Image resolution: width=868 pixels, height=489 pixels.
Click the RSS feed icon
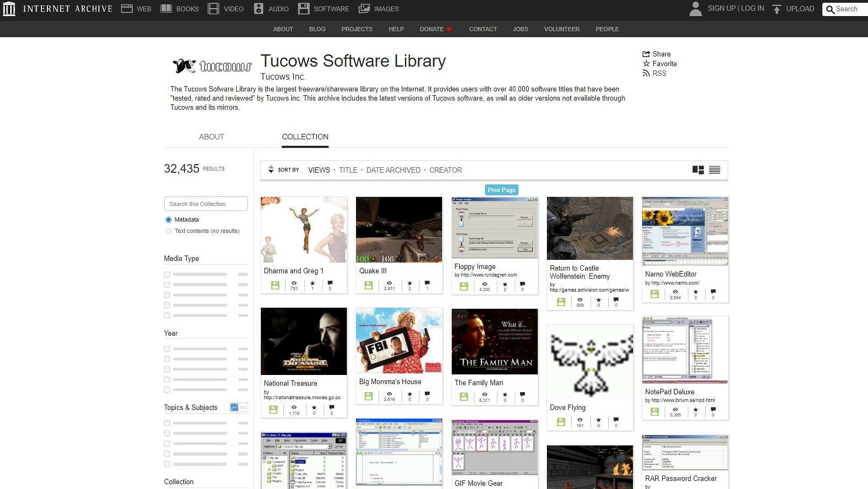646,73
